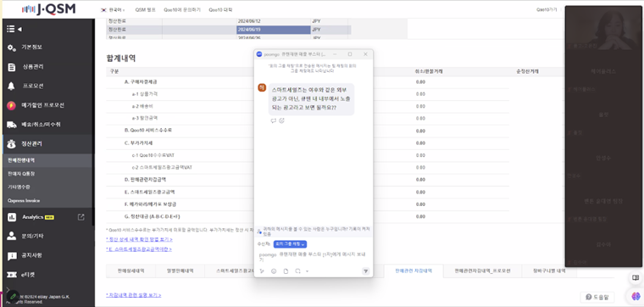Click QSM 헬프 in the top menu
The width and height of the screenshot is (644, 307).
coord(146,9)
